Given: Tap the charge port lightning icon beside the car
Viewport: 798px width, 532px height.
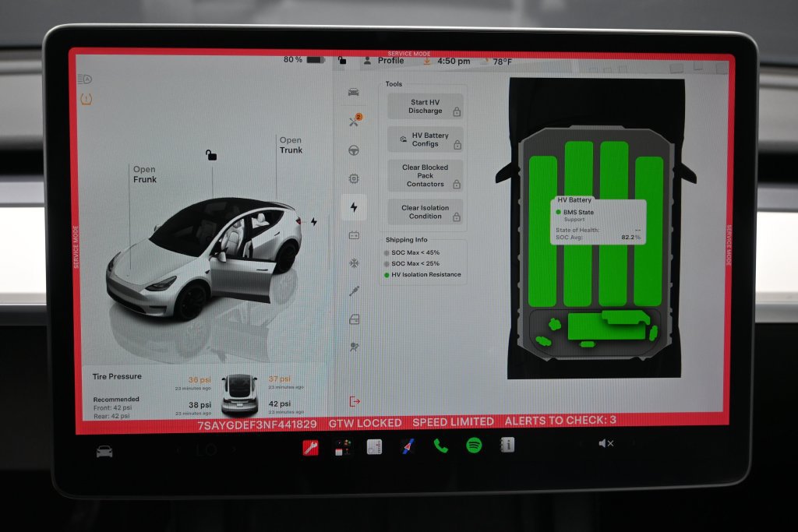Looking at the screenshot, I should (314, 222).
